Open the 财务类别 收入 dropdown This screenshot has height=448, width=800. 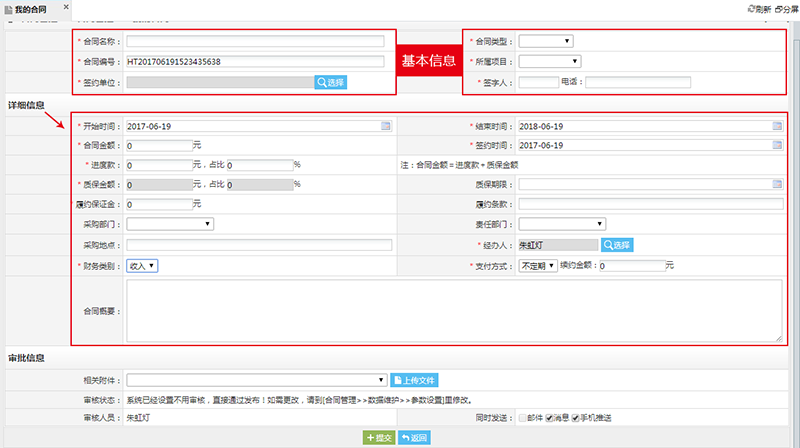[142, 266]
